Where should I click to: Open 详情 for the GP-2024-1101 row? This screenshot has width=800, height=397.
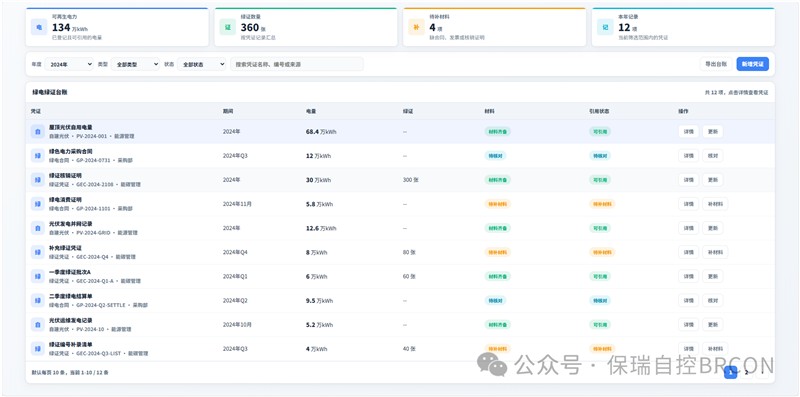pos(688,204)
